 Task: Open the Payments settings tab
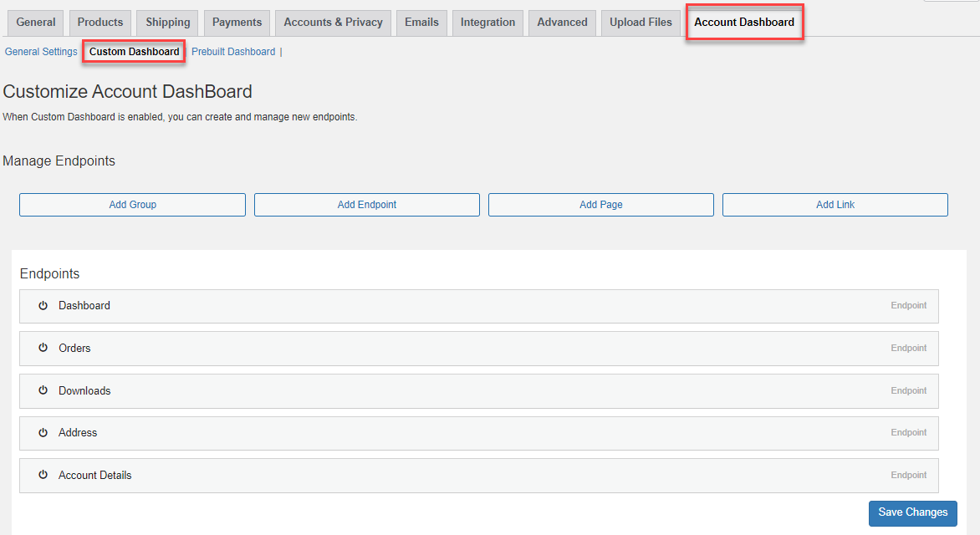point(237,23)
